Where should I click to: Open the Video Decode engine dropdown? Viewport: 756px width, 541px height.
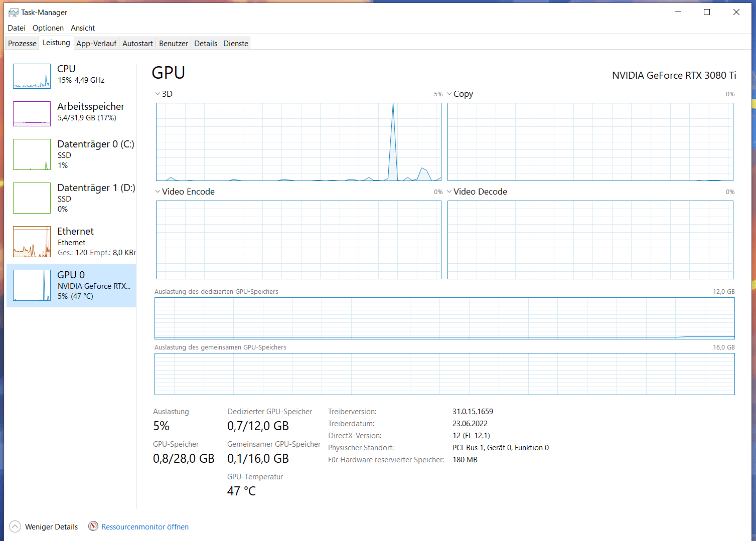(449, 192)
